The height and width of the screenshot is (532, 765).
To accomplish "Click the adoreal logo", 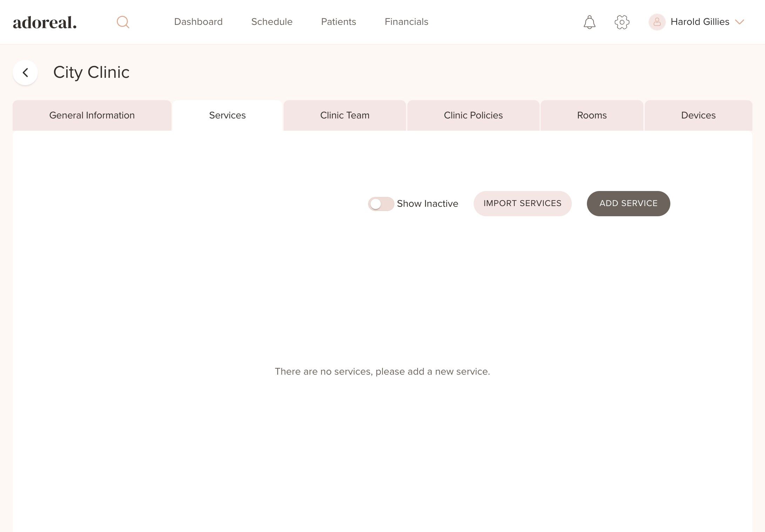I will coord(45,22).
